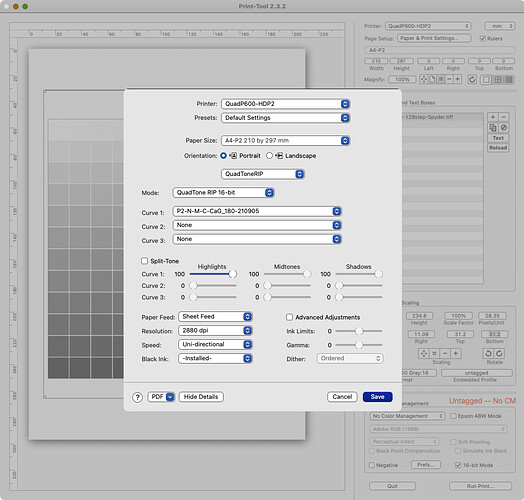Click the Save button

coord(377,397)
